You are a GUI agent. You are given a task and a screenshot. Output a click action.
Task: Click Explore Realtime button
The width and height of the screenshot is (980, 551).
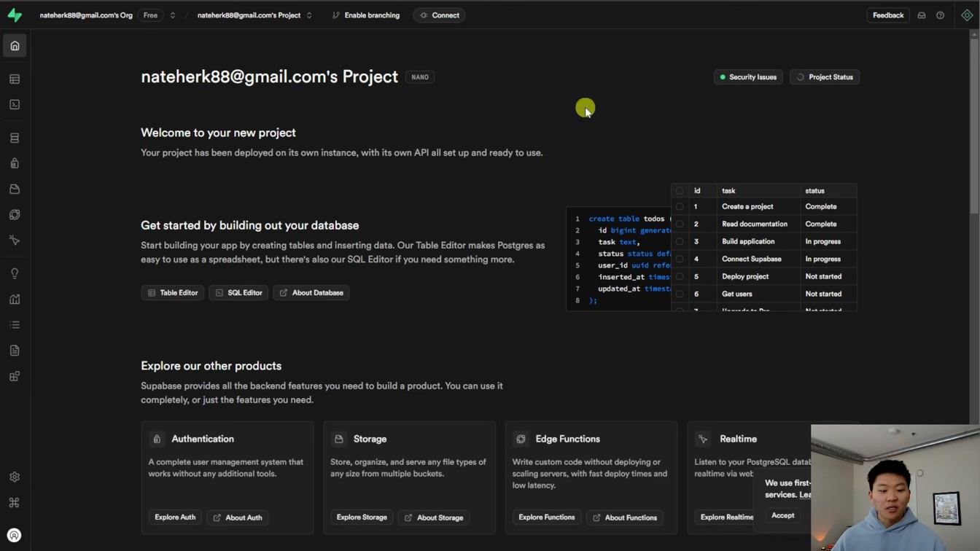[x=726, y=517]
